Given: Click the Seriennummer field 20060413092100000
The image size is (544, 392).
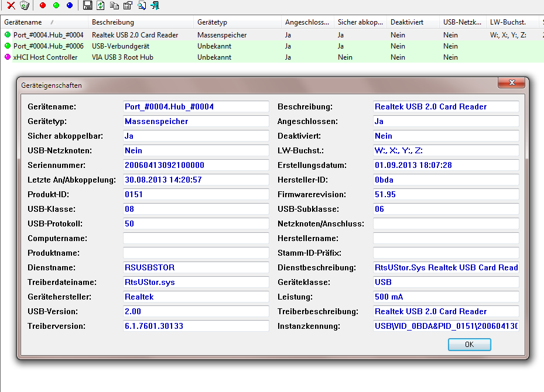Looking at the screenshot, I should [x=196, y=165].
